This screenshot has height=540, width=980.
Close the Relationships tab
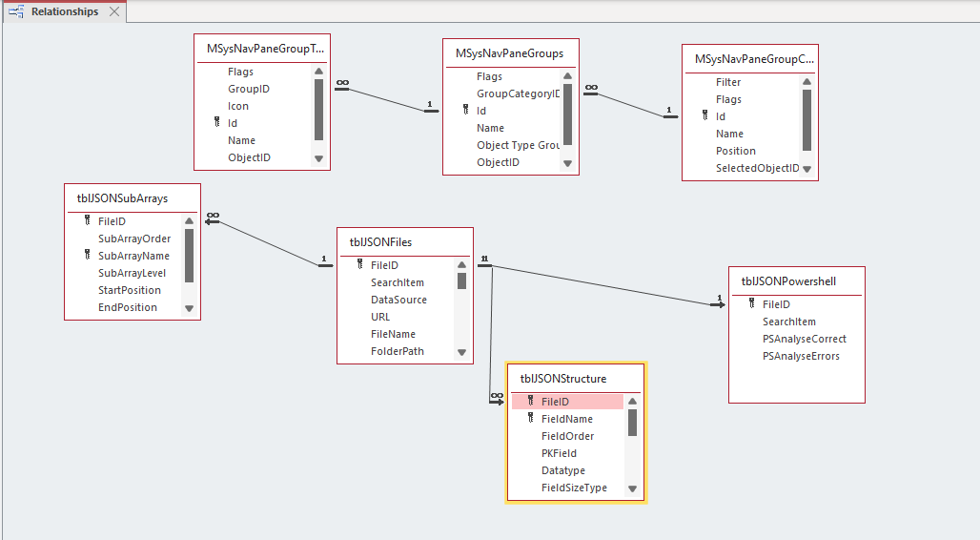(113, 11)
